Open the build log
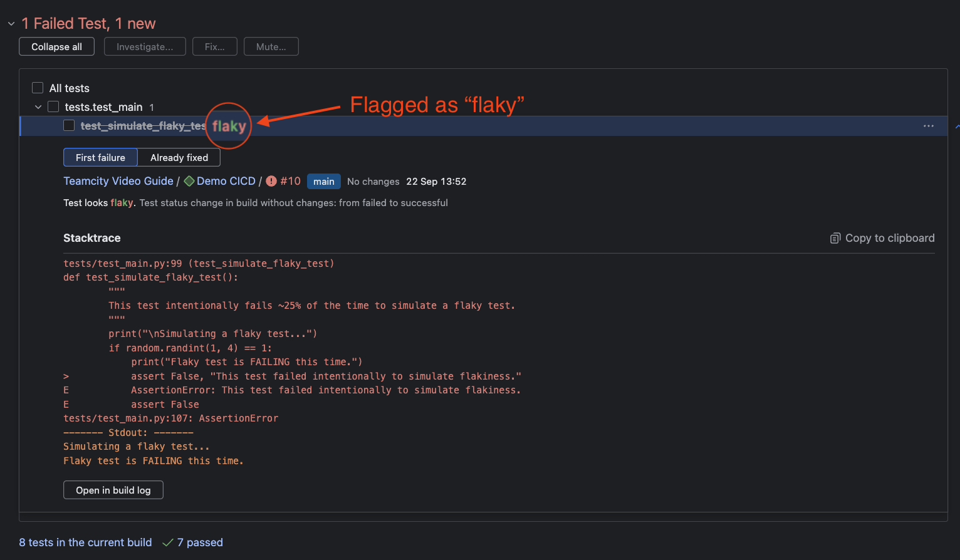This screenshot has height=560, width=960. tap(113, 490)
